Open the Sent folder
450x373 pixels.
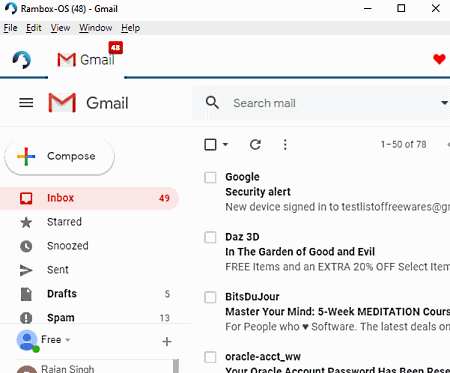(x=89, y=270)
